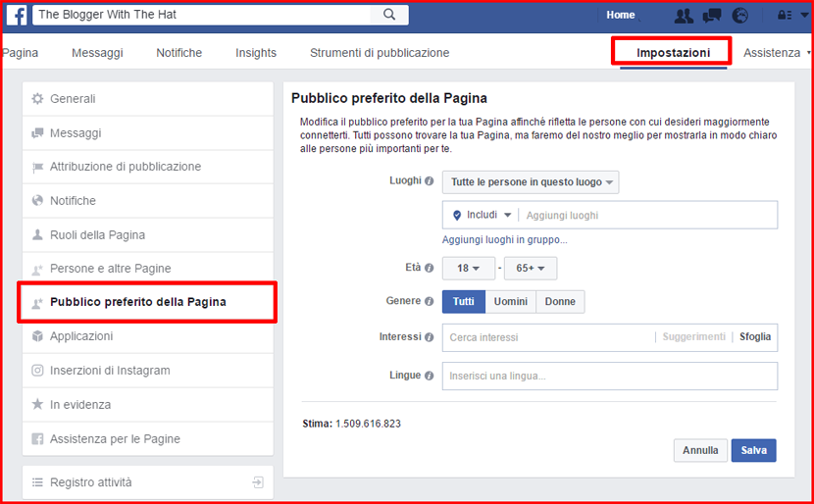
Task: Click the Annulla button
Action: pyautogui.click(x=700, y=450)
